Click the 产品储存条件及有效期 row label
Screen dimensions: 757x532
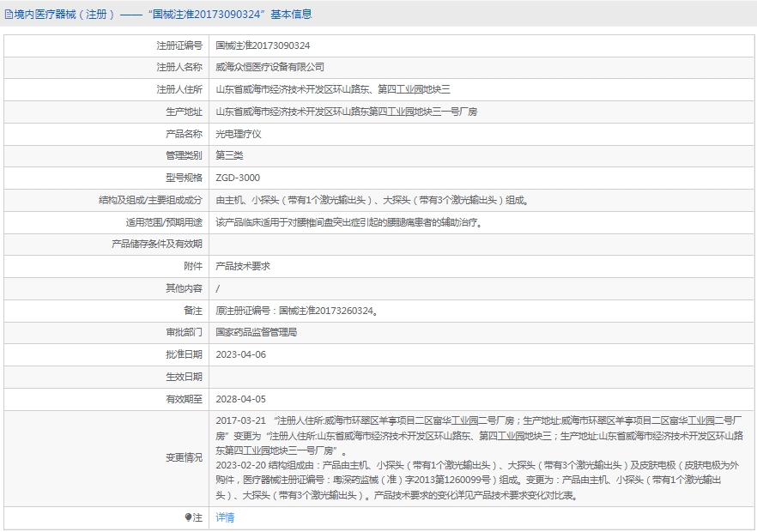tap(157, 244)
